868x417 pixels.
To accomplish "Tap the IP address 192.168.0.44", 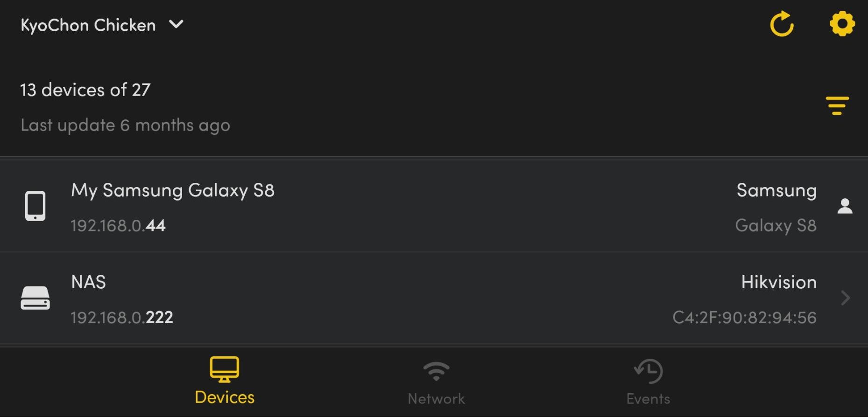I will click(x=118, y=226).
